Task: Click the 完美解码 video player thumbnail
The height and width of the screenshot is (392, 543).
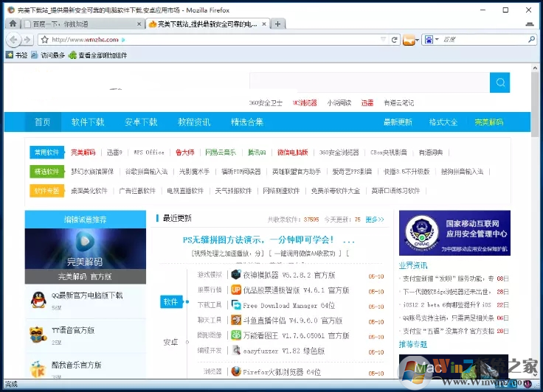Action: (x=85, y=248)
